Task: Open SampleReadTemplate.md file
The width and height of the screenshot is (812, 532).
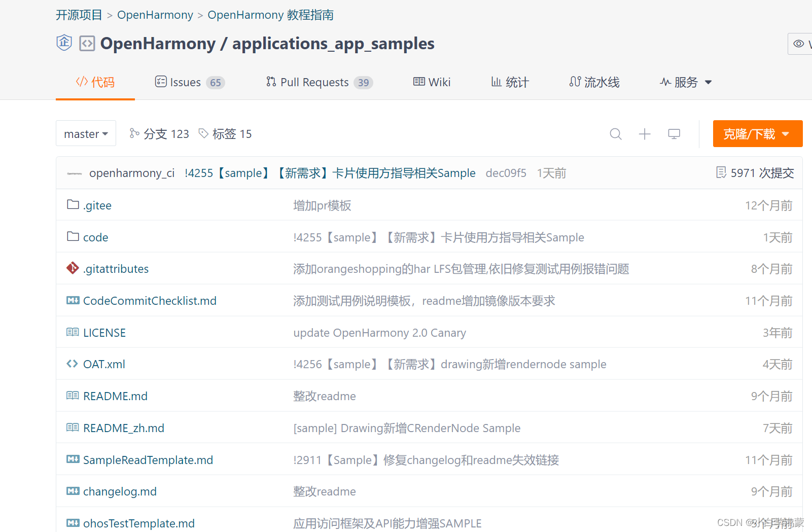Action: 148,460
